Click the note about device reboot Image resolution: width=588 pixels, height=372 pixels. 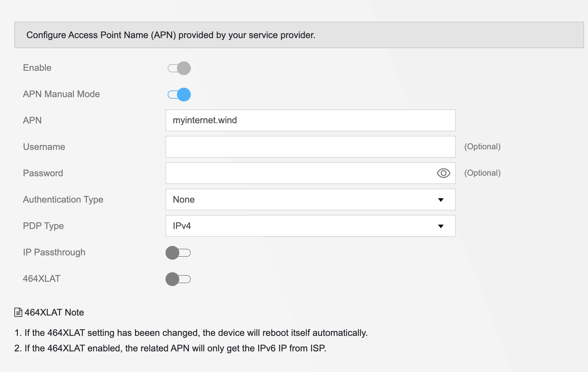click(191, 333)
